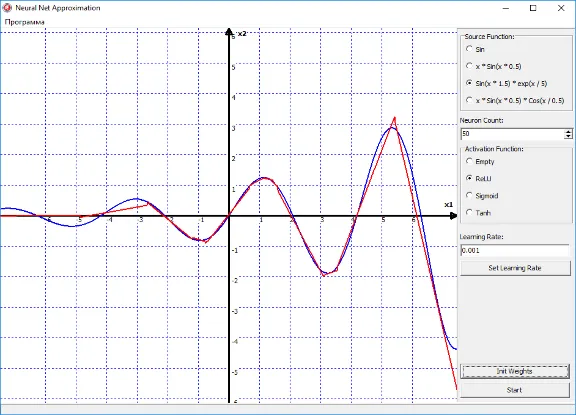Click the Start button

[515, 390]
